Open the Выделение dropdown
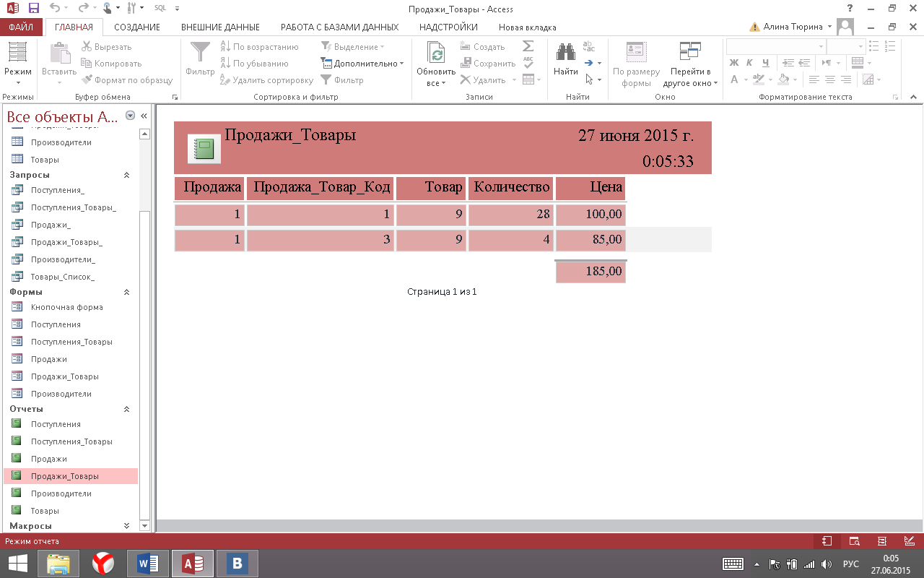 353,47
